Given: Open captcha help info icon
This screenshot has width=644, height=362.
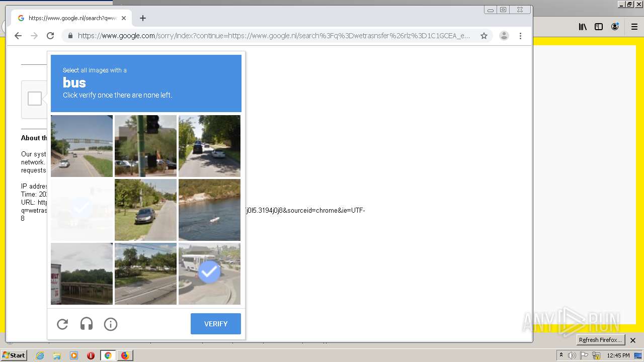Looking at the screenshot, I should [x=111, y=324].
